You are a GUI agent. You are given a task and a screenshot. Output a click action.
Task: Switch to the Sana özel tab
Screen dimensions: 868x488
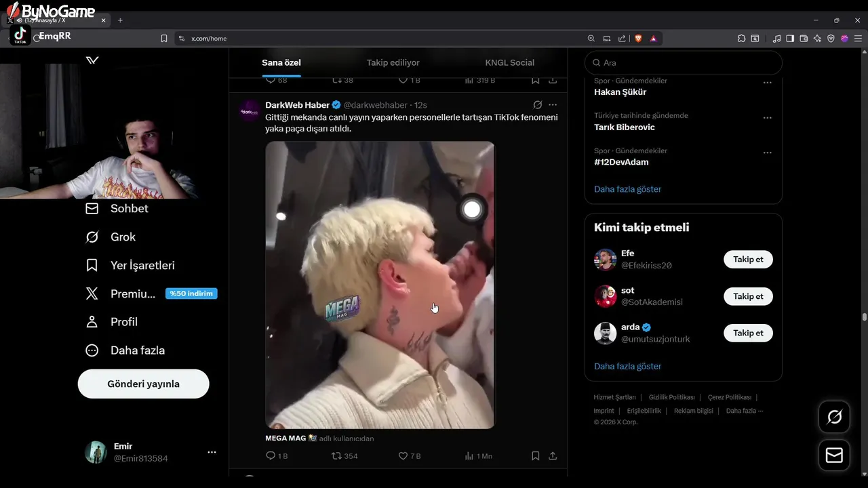coord(281,62)
